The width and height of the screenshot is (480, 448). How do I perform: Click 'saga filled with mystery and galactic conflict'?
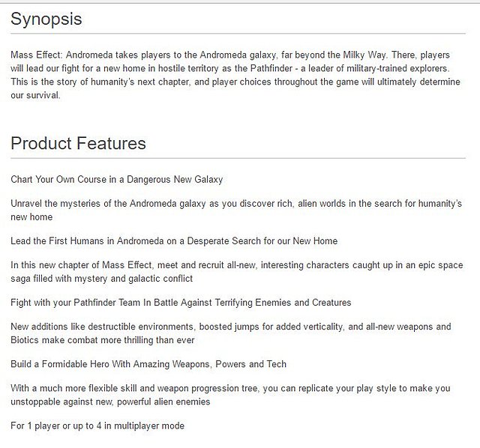pos(102,279)
